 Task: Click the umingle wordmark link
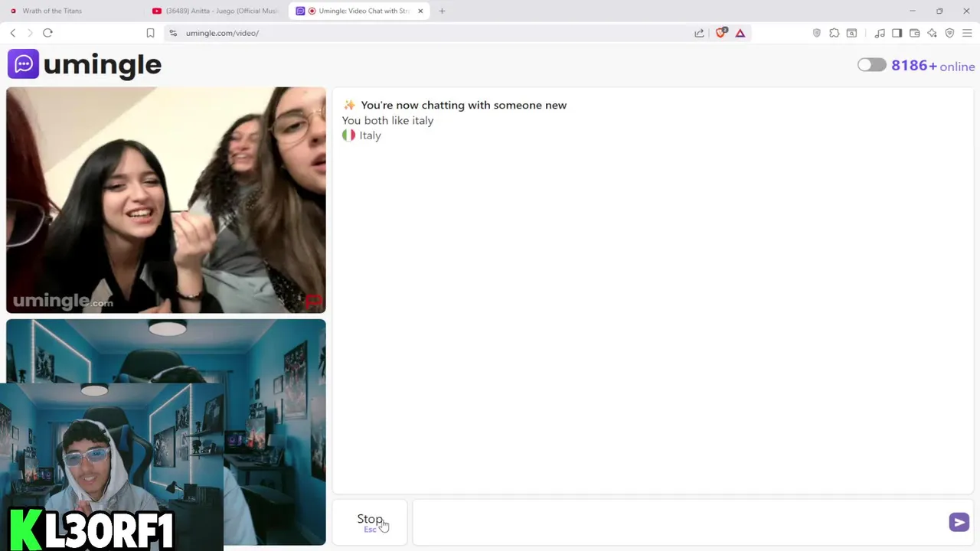click(103, 65)
